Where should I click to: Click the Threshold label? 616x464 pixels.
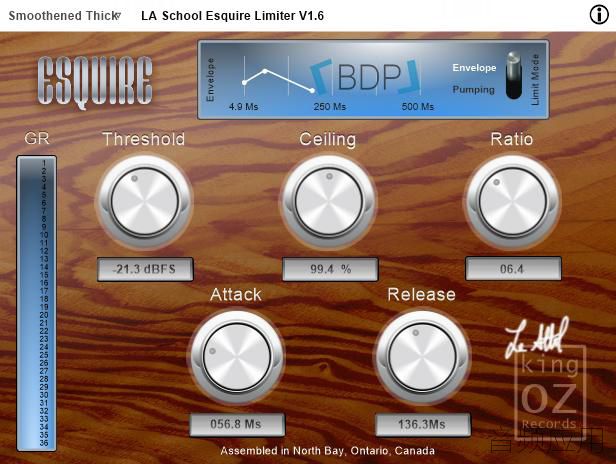click(143, 139)
